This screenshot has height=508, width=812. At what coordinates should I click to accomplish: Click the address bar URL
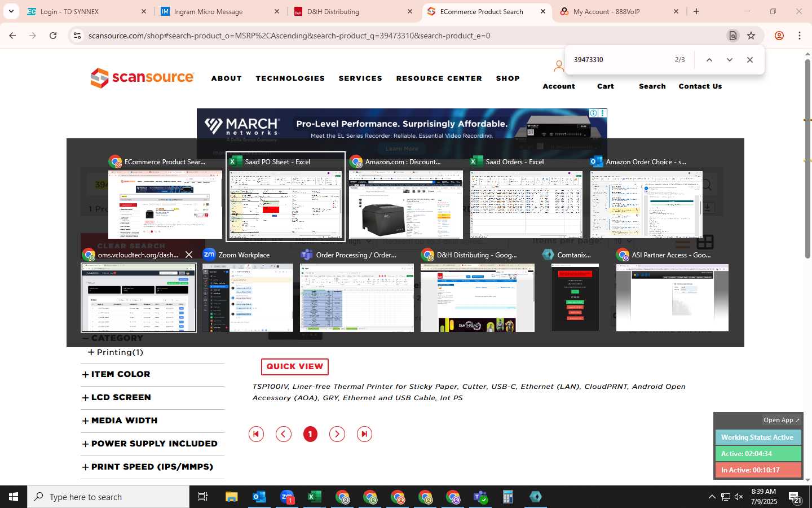289,36
